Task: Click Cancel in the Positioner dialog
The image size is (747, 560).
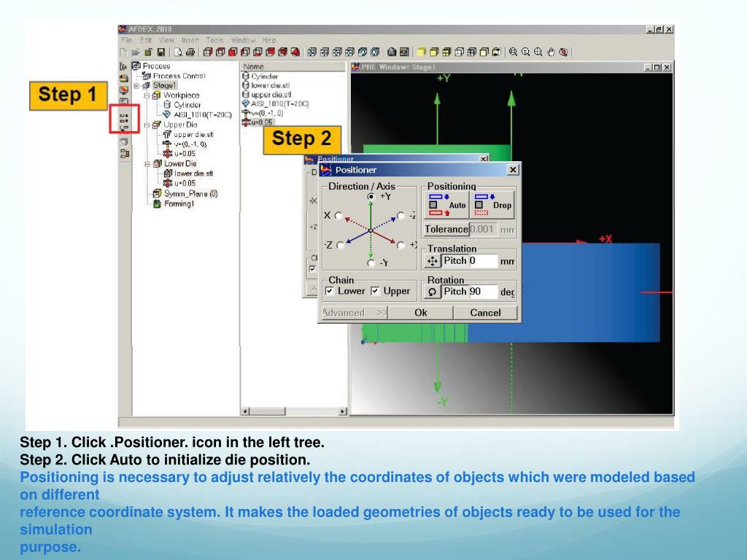Action: [485, 313]
